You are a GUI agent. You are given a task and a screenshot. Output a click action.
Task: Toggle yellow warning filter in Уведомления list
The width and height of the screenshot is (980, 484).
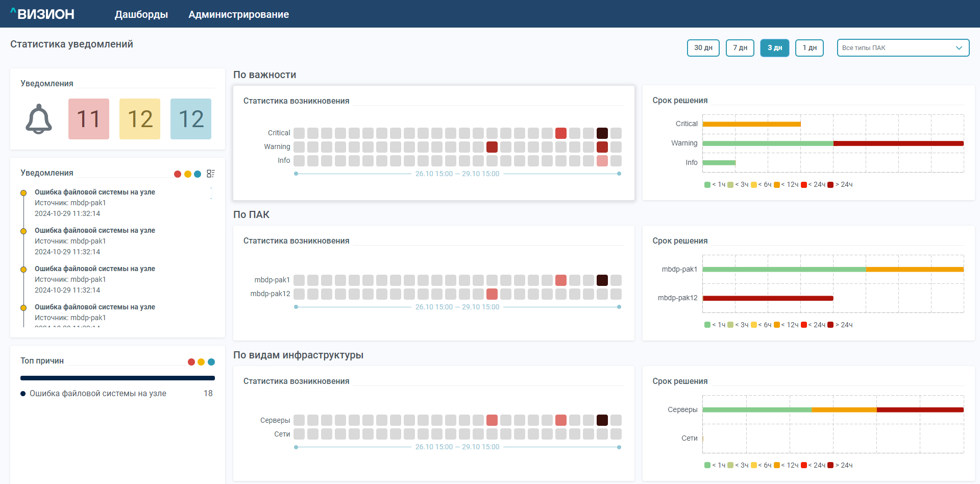[x=188, y=174]
